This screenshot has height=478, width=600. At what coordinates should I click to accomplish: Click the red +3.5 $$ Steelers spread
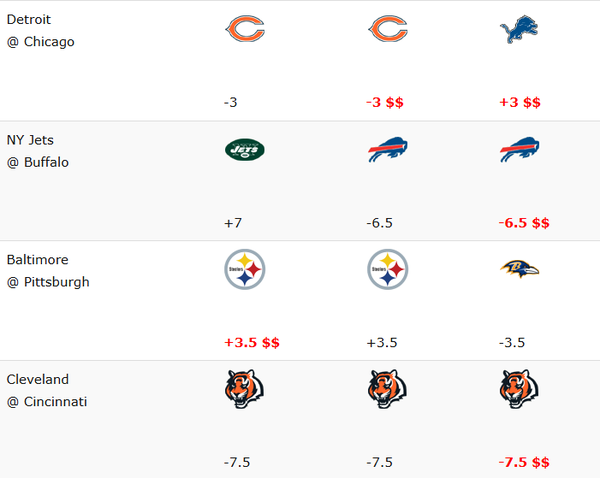(252, 342)
